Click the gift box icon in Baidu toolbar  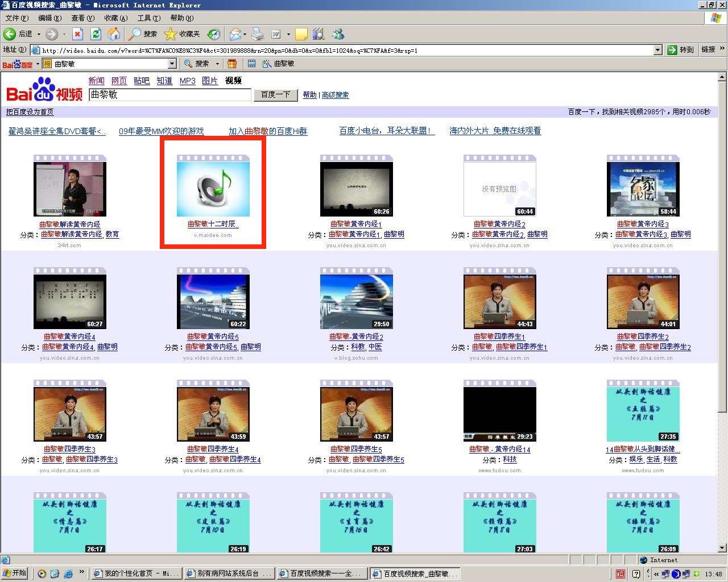232,64
